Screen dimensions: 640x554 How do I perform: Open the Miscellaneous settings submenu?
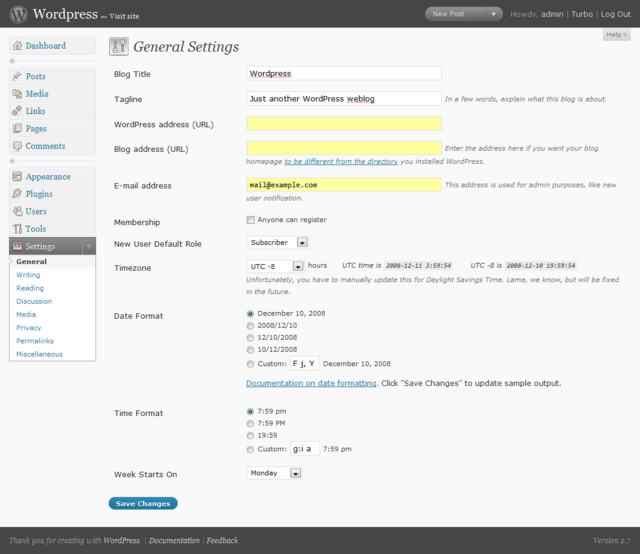pyautogui.click(x=40, y=354)
